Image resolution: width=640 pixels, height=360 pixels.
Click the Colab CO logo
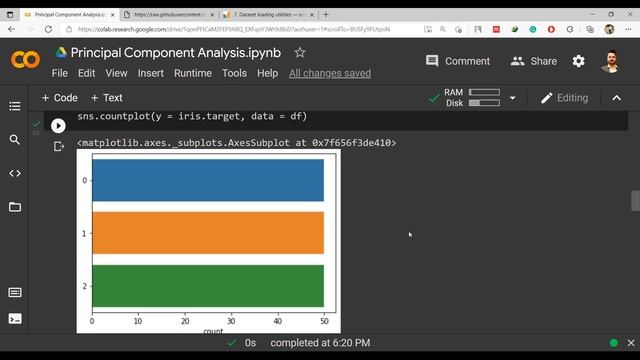click(x=25, y=60)
